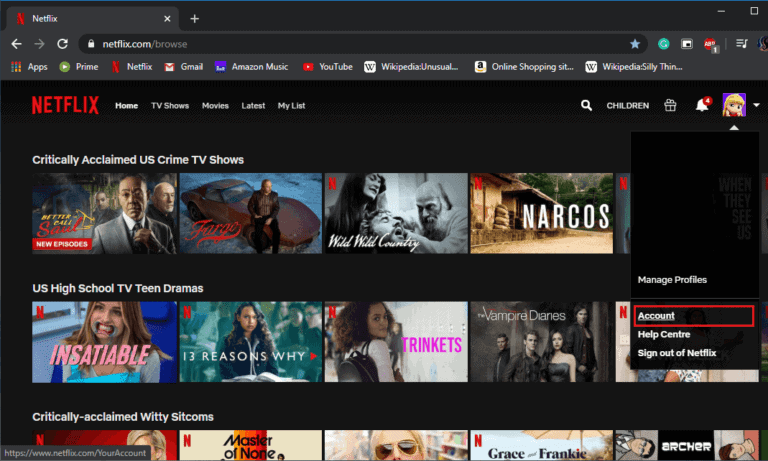Reload the page with refresh icon
The image size is (768, 461).
click(62, 44)
